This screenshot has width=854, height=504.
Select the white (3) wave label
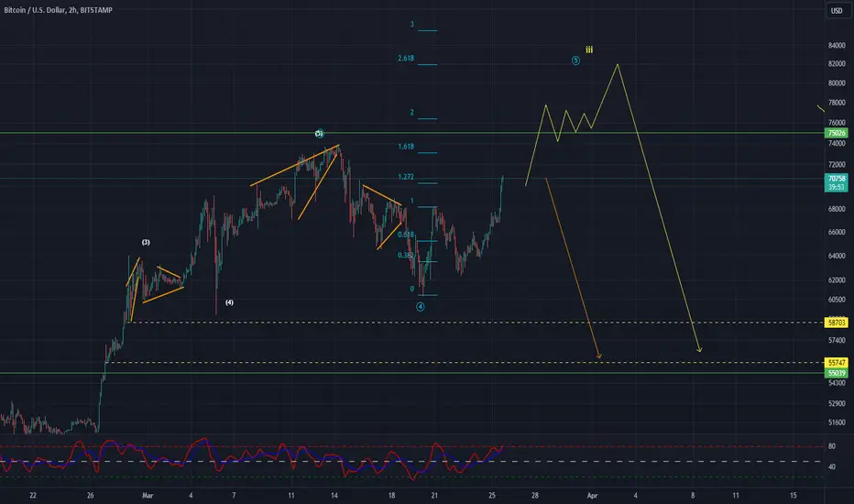click(146, 243)
